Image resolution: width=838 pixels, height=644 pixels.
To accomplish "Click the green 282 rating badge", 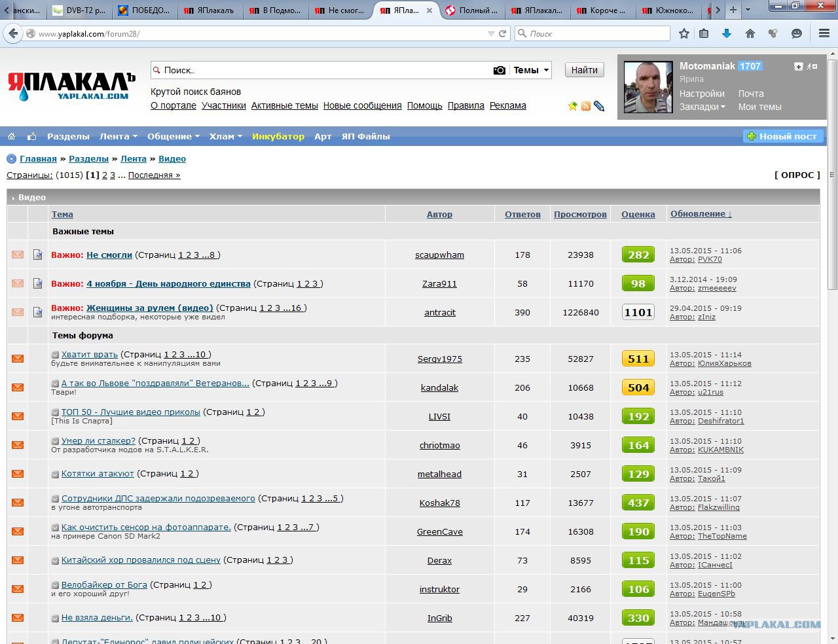I will tap(638, 255).
